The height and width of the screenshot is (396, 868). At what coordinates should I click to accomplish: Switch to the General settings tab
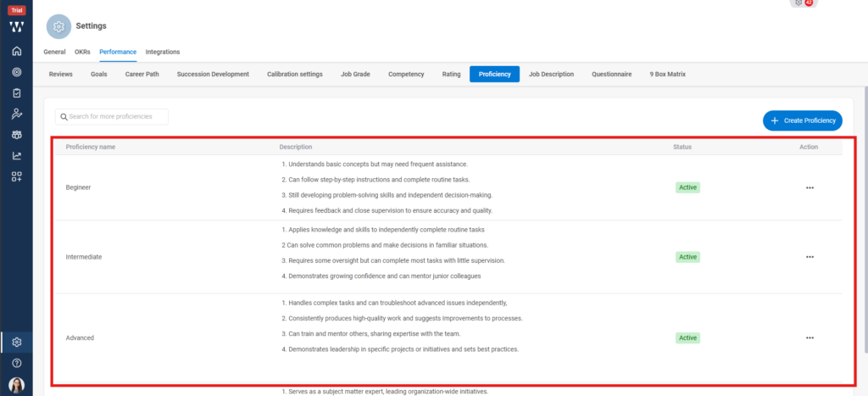click(54, 52)
